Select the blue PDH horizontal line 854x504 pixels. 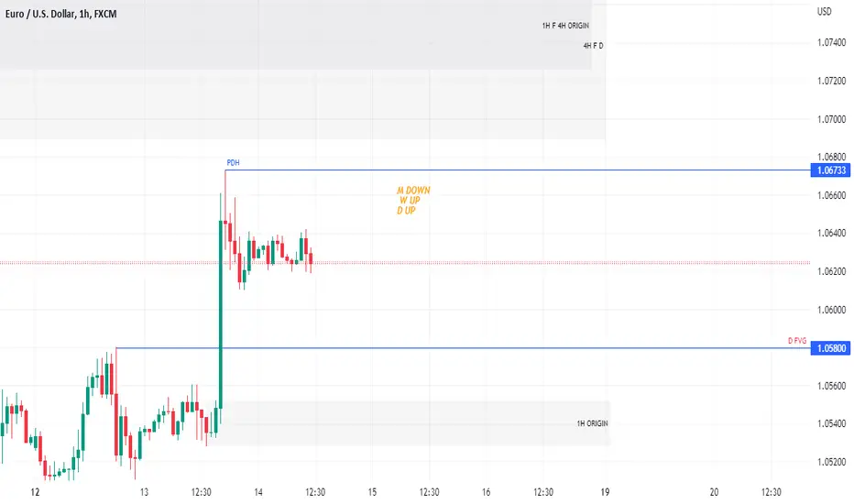[518, 170]
